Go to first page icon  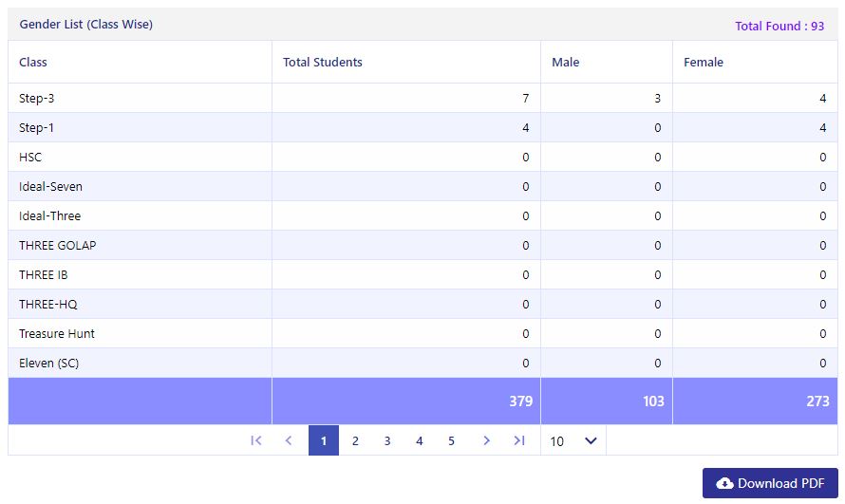[256, 440]
